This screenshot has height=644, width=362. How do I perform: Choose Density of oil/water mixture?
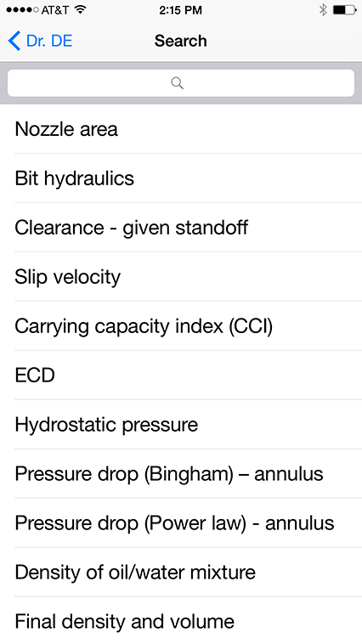(181, 573)
